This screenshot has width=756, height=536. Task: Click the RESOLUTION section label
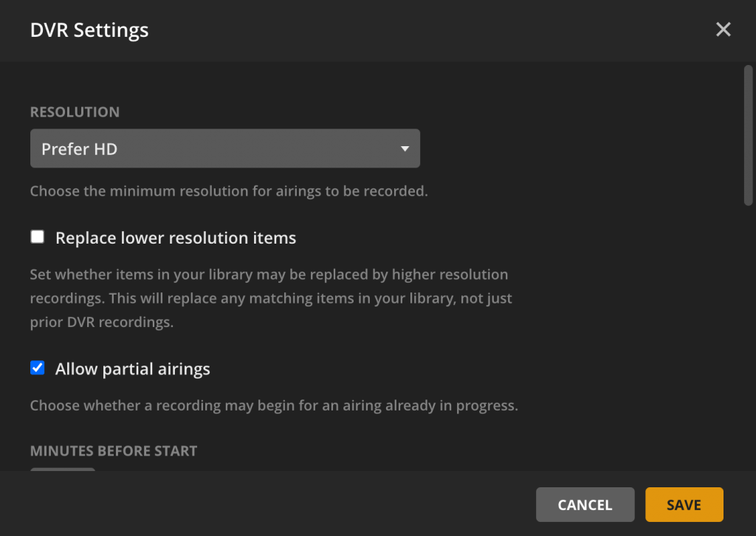coord(75,111)
